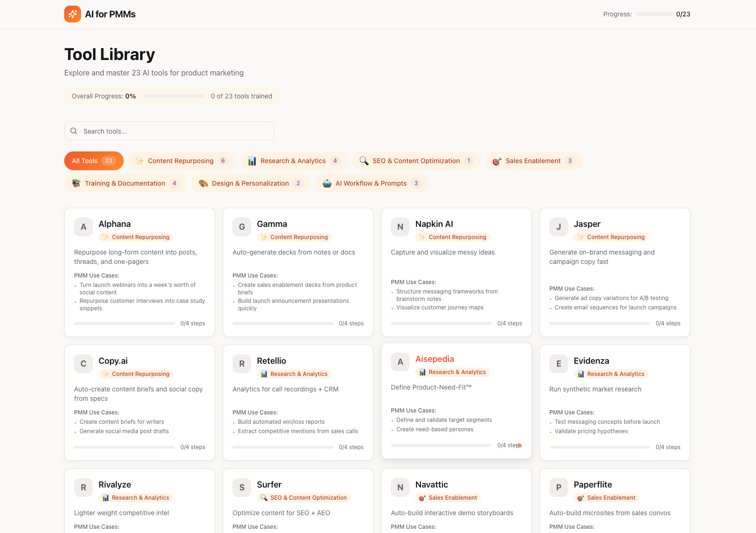Click the Rivalyze letter R avatar

[83, 488]
